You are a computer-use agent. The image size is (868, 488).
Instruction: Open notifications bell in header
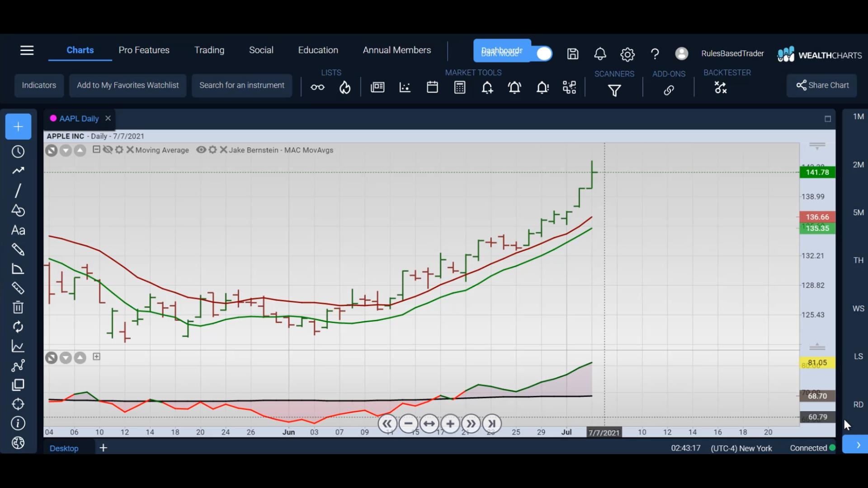click(600, 54)
